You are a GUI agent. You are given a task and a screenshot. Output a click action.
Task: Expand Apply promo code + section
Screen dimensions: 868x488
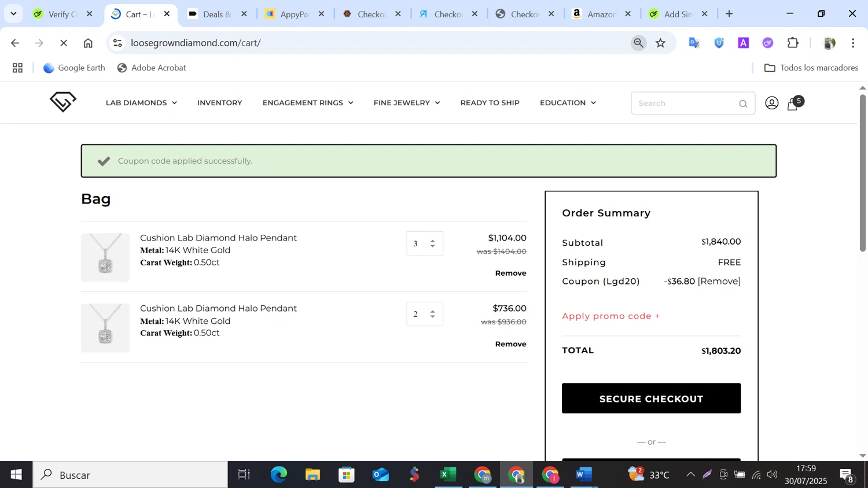(x=610, y=316)
